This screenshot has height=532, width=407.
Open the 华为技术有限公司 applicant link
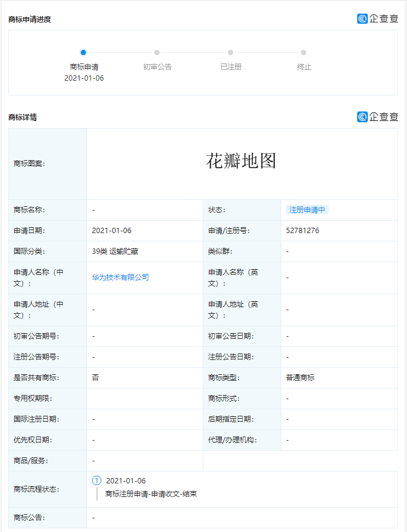[x=120, y=277]
